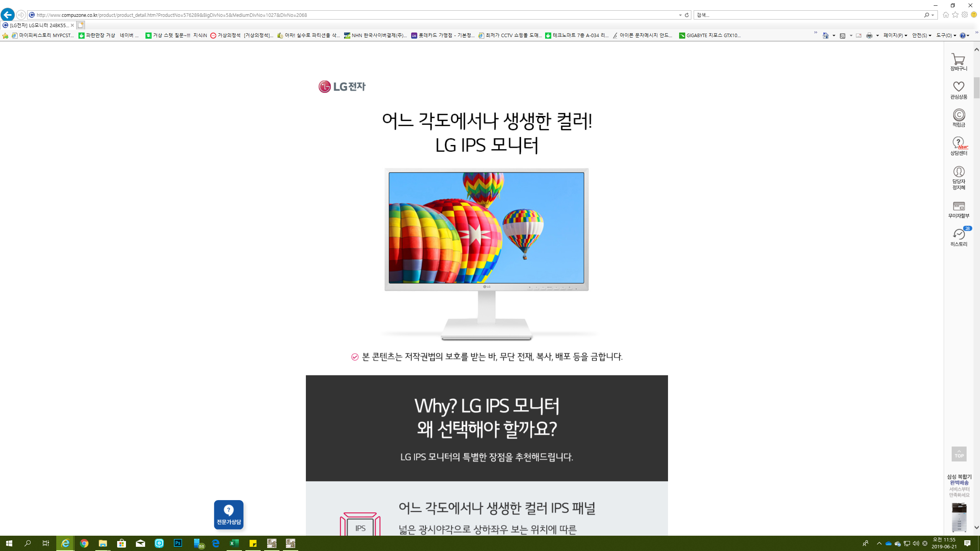The height and width of the screenshot is (551, 980).
Task: Click the command bar Home icon
Action: click(x=826, y=36)
